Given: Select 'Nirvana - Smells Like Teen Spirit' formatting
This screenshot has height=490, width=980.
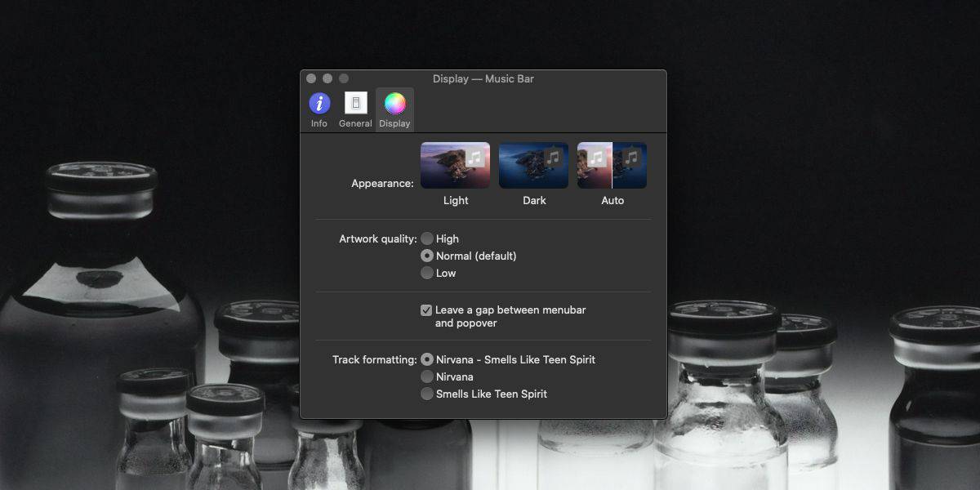Looking at the screenshot, I should (x=427, y=359).
